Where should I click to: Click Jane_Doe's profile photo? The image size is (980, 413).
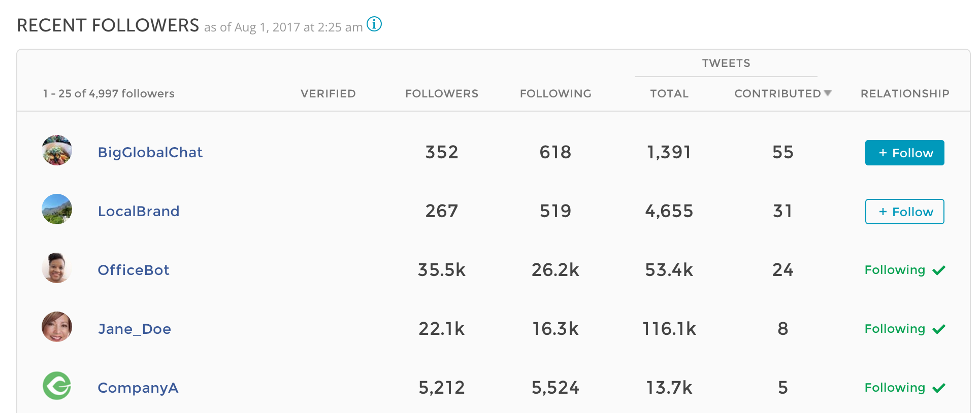(x=57, y=327)
